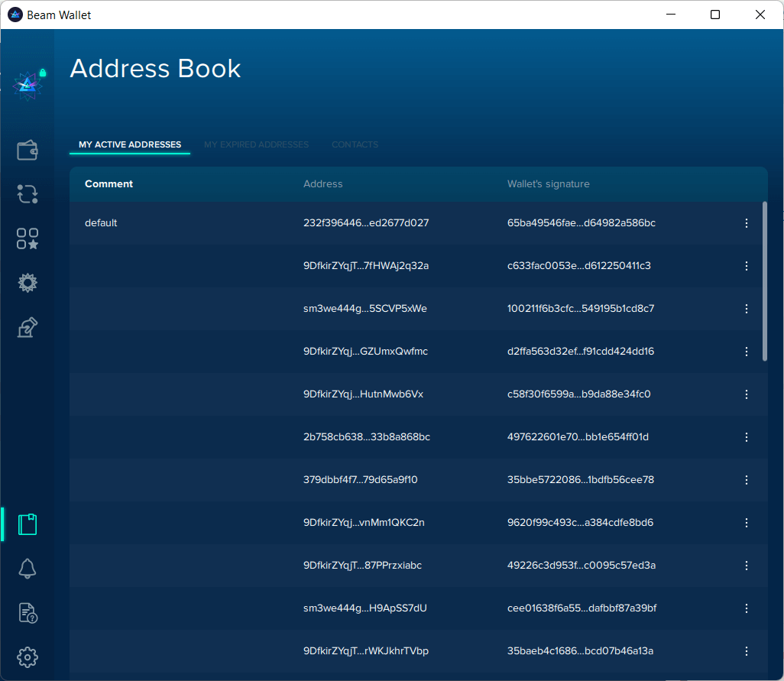Switch to the My Expired Addresses tab
This screenshot has height=681, width=784.
256,144
